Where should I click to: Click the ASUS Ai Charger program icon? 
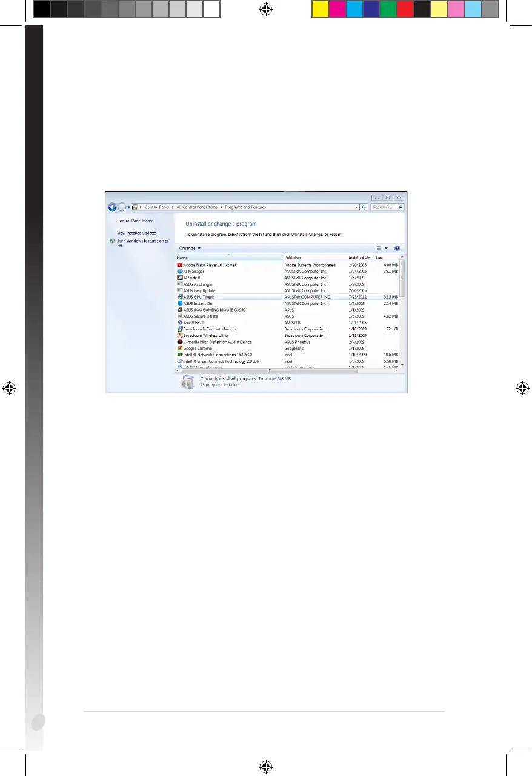[179, 284]
